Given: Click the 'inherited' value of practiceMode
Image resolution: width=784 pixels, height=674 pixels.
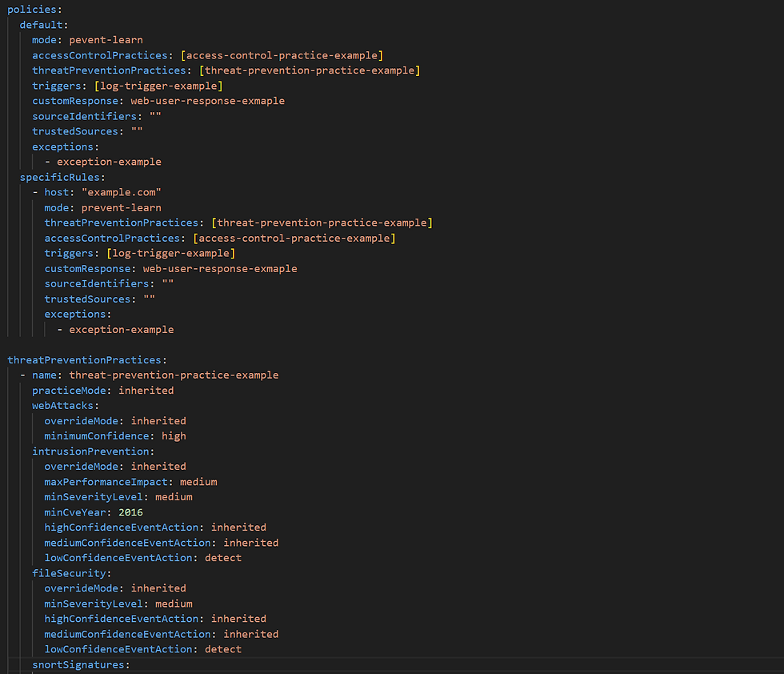Looking at the screenshot, I should (146, 391).
